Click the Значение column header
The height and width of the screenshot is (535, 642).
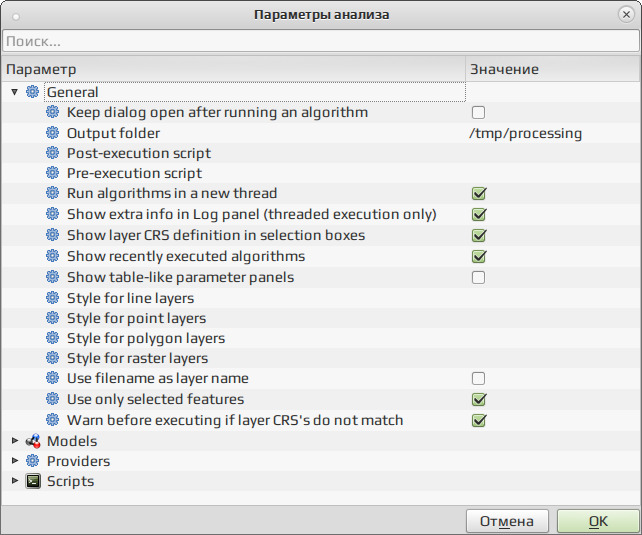(553, 69)
